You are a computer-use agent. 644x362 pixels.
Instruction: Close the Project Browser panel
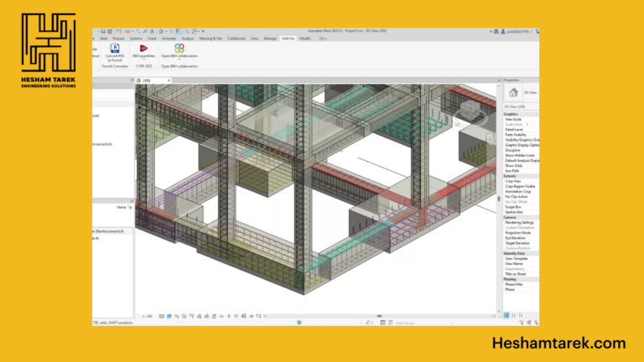132,80
